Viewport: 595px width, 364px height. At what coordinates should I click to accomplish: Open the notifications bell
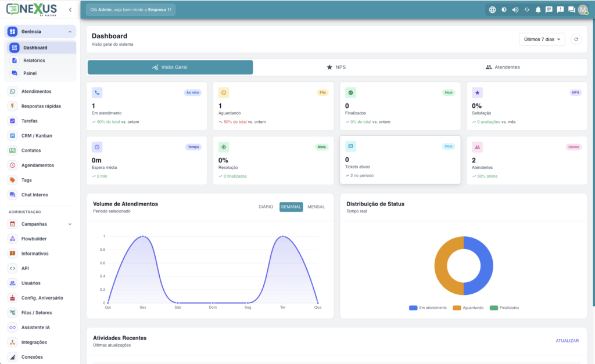click(538, 10)
